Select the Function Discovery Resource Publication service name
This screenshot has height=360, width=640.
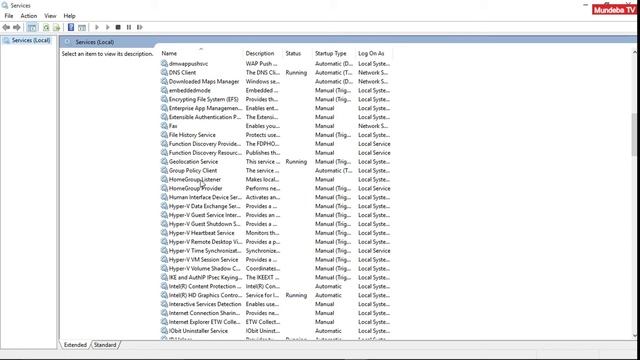pos(205,153)
